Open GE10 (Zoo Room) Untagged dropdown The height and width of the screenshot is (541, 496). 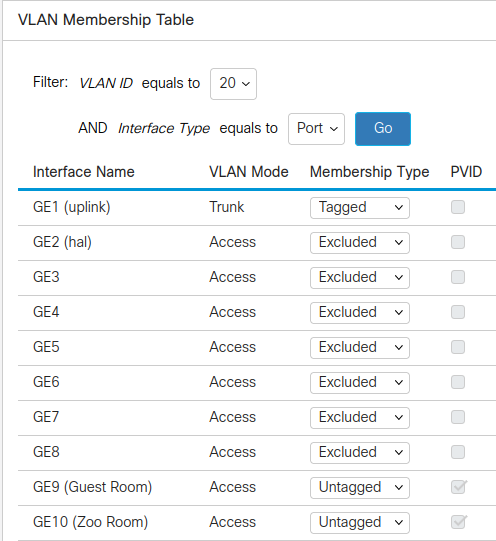pyautogui.click(x=360, y=522)
